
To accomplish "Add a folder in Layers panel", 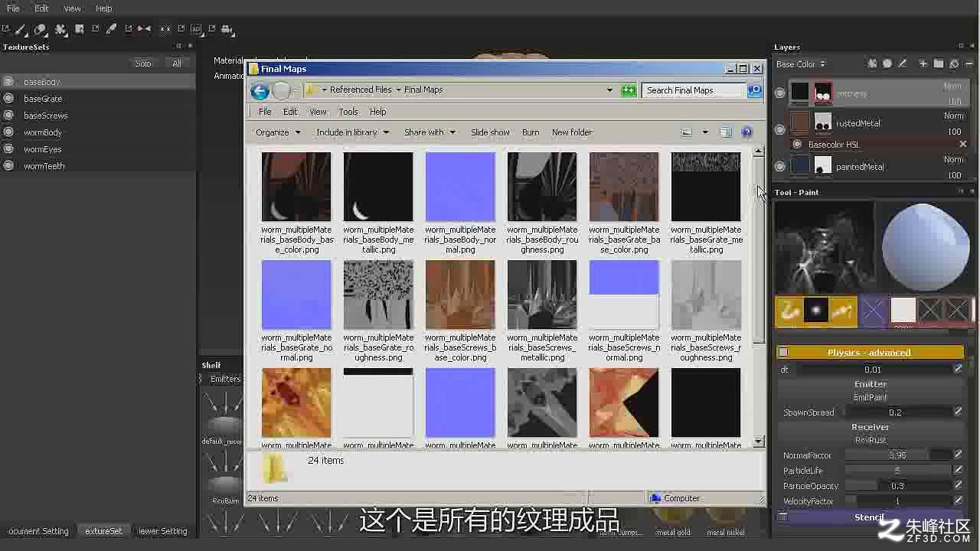I will pos(939,64).
